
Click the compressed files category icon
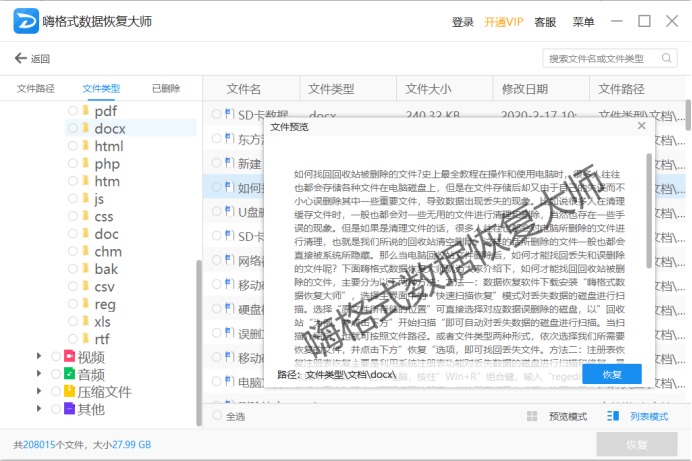[x=69, y=391]
